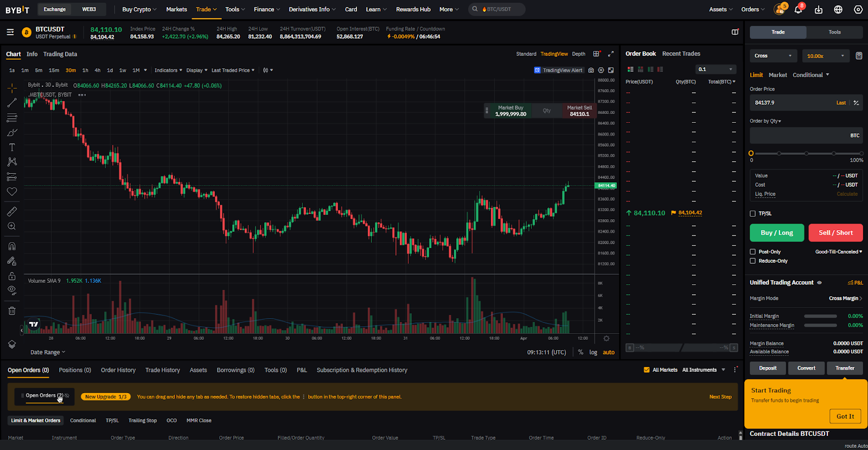
Task: Click the order quantity percentage slider
Action: pos(806,154)
